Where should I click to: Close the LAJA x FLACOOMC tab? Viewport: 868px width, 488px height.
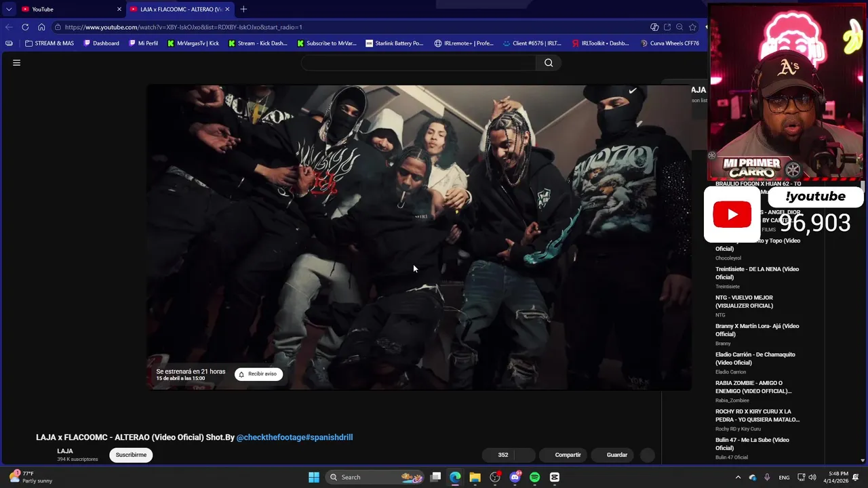[x=227, y=9]
